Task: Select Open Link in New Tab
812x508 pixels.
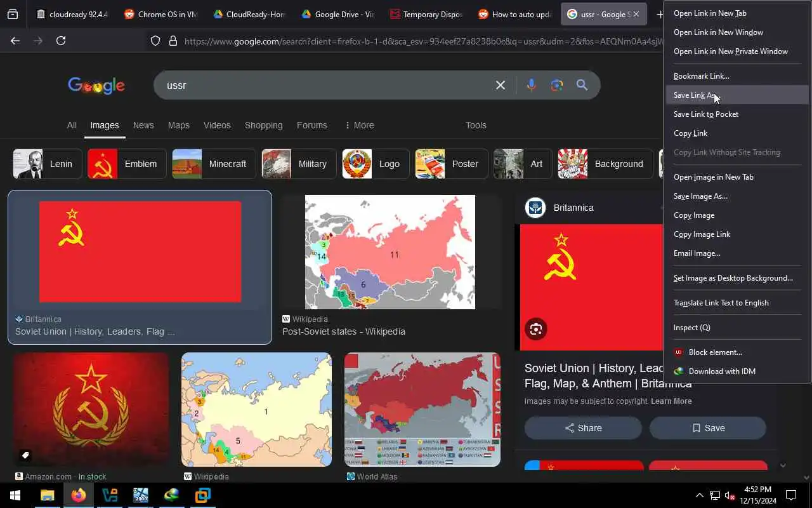Action: click(x=737, y=13)
